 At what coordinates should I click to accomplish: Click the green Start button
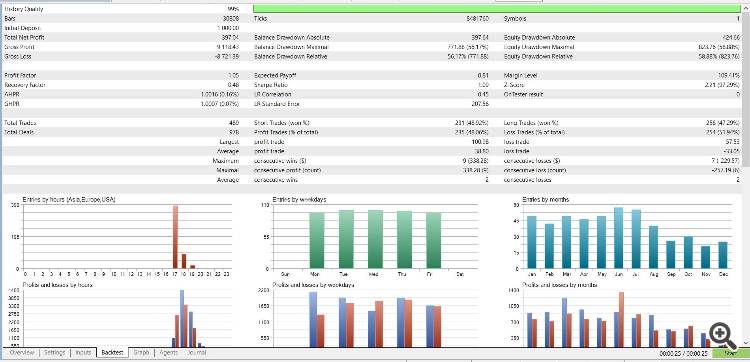tap(730, 353)
